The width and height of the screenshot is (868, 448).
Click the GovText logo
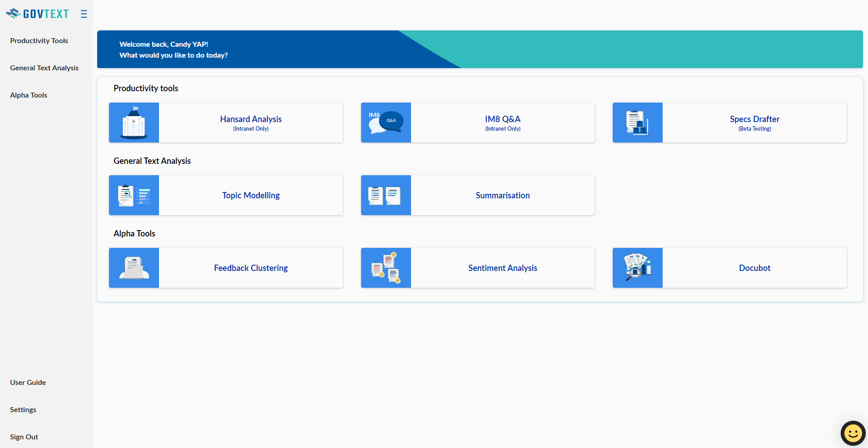click(38, 13)
